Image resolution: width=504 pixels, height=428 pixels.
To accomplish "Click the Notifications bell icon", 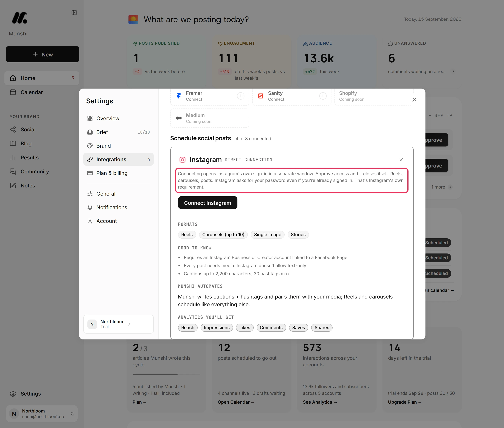I will pos(90,207).
